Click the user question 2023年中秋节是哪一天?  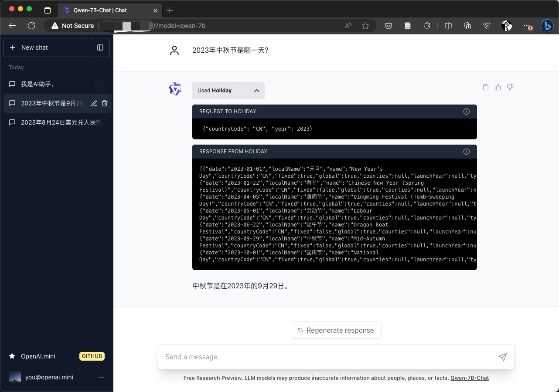click(230, 51)
